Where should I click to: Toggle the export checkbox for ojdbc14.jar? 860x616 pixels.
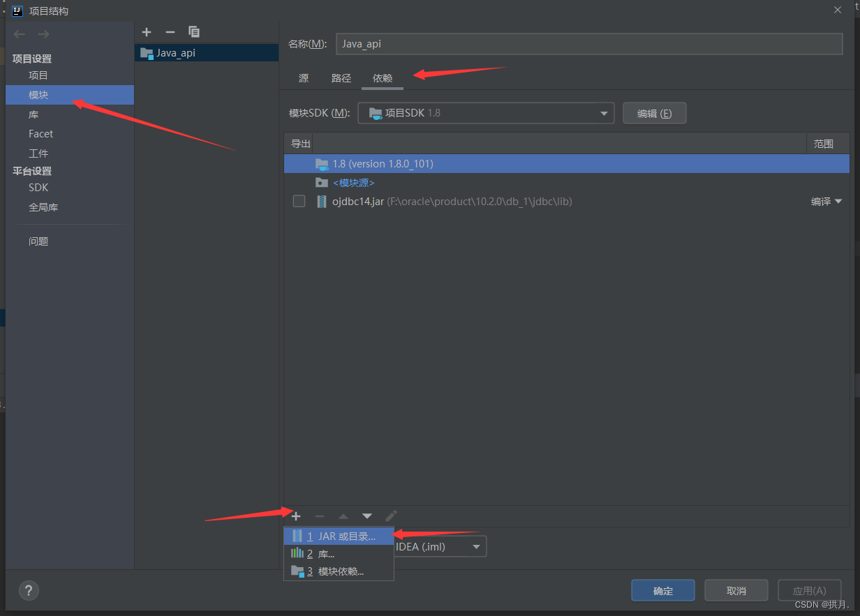[299, 201]
